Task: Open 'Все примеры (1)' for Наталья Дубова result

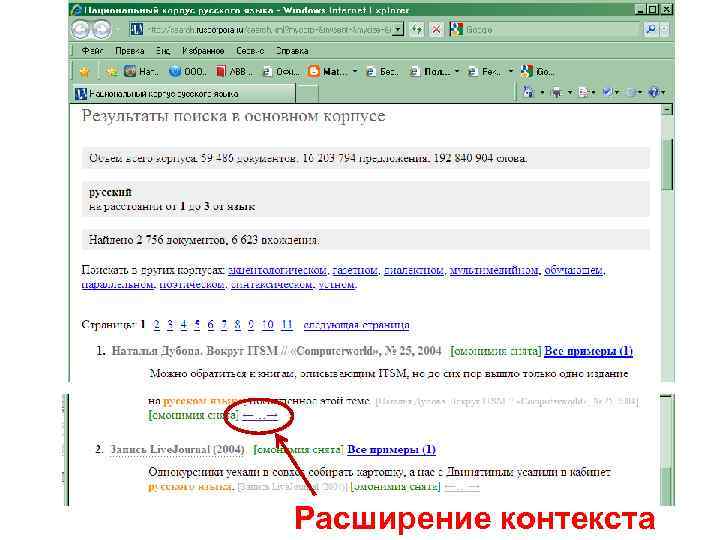Action: (588, 351)
